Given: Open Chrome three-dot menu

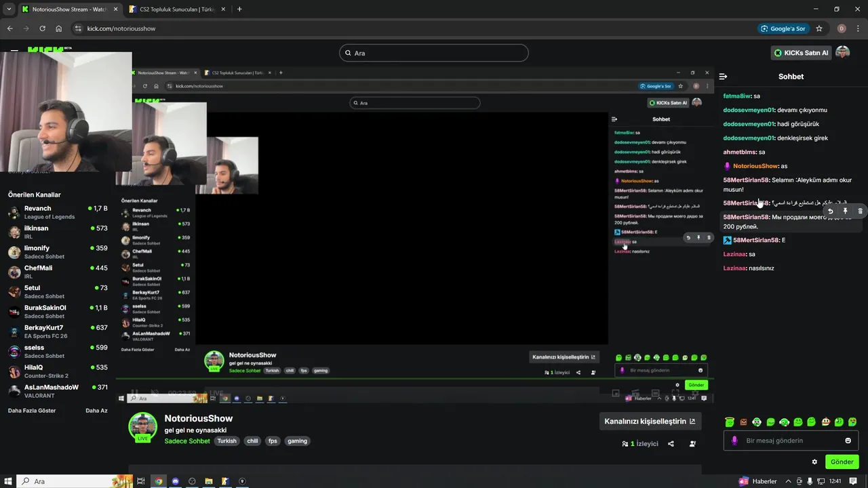Looking at the screenshot, I should tap(859, 28).
